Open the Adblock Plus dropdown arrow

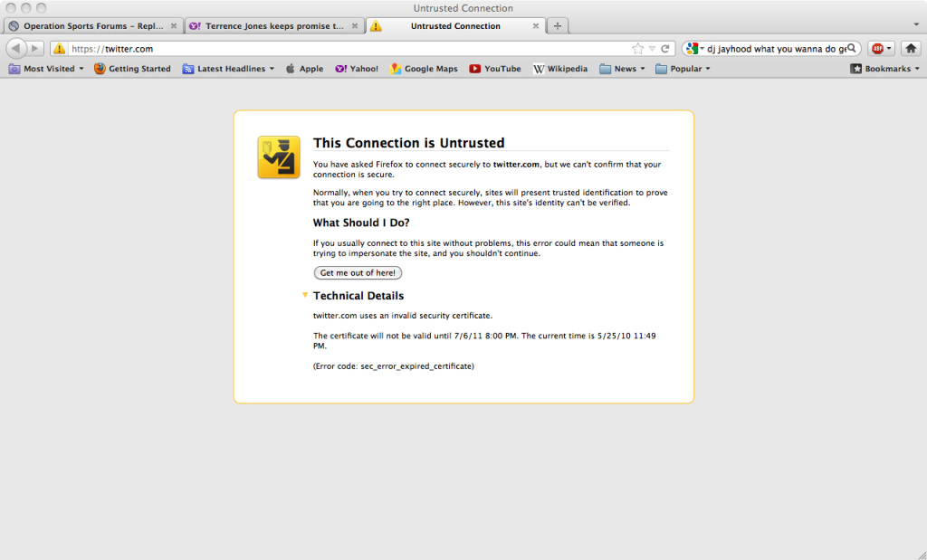(x=889, y=49)
